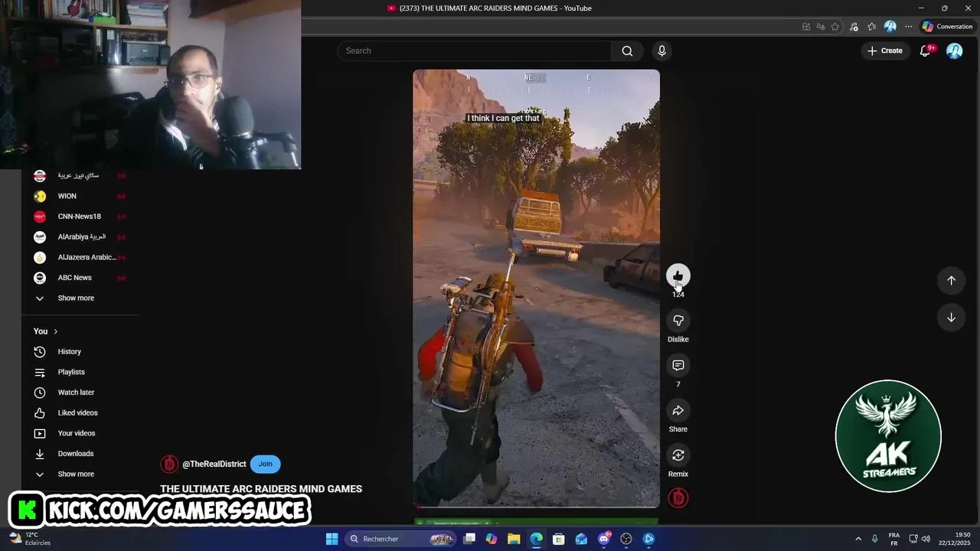Go to the next Short with down arrow

[x=951, y=318]
